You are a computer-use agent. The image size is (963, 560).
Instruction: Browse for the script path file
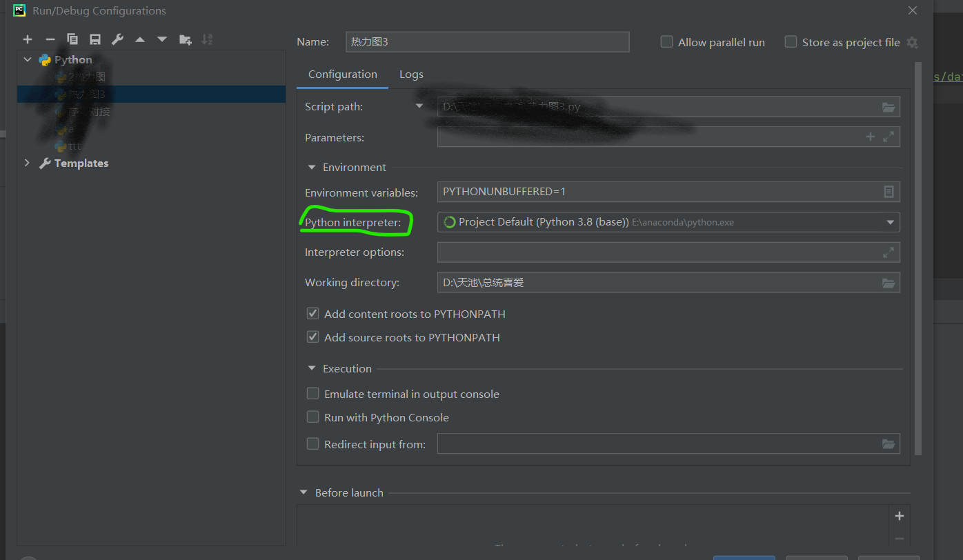tap(888, 106)
